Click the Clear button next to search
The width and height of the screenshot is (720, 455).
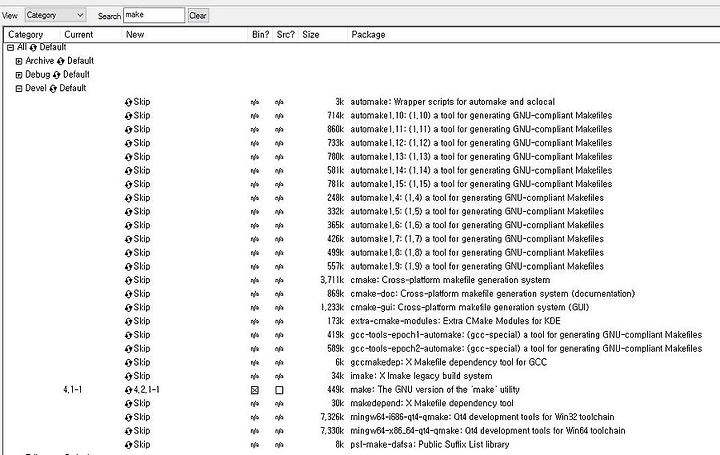(198, 16)
